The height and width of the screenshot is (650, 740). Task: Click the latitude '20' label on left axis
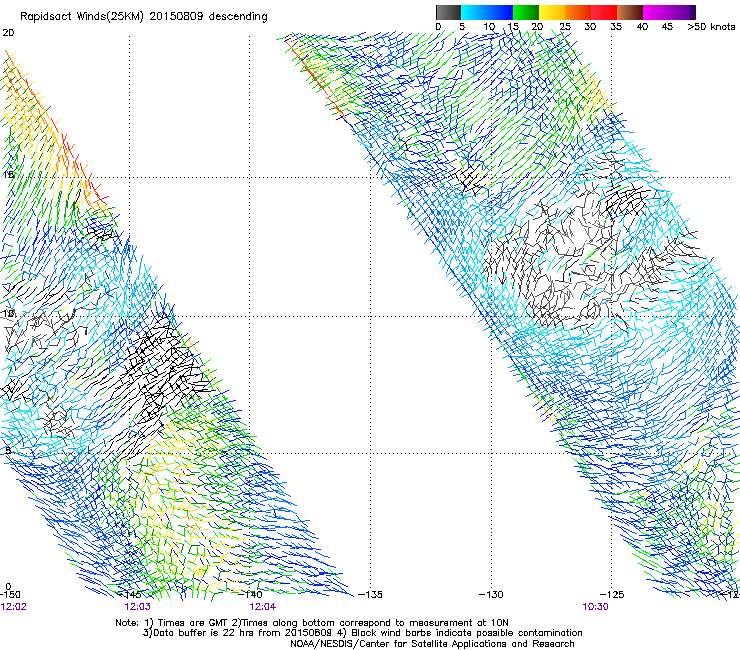coord(8,33)
